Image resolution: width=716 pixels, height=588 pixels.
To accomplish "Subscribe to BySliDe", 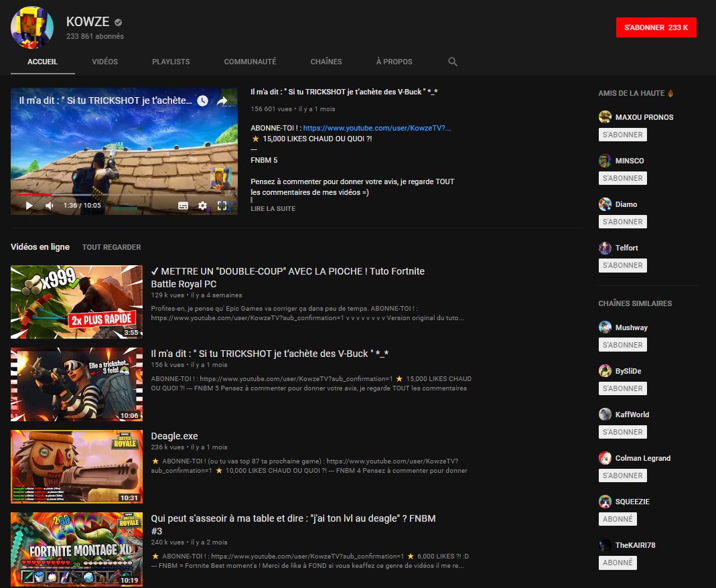I will click(x=622, y=388).
